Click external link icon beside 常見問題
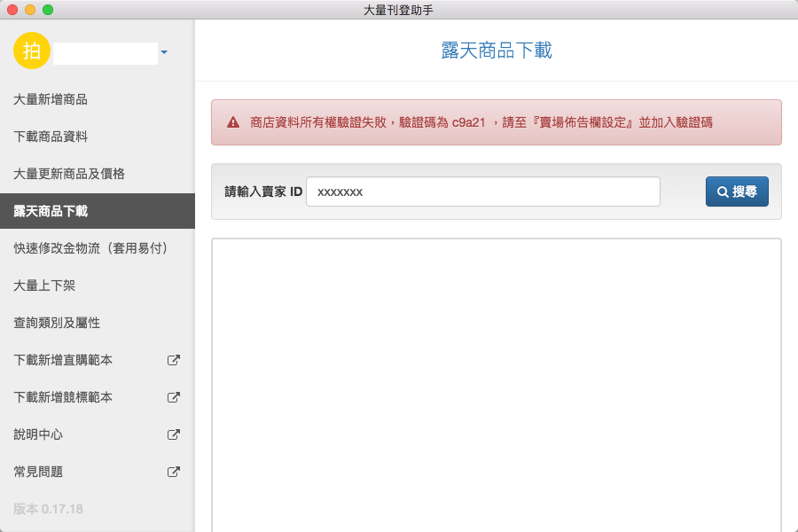Viewport: 798px width, 532px height. tap(174, 472)
